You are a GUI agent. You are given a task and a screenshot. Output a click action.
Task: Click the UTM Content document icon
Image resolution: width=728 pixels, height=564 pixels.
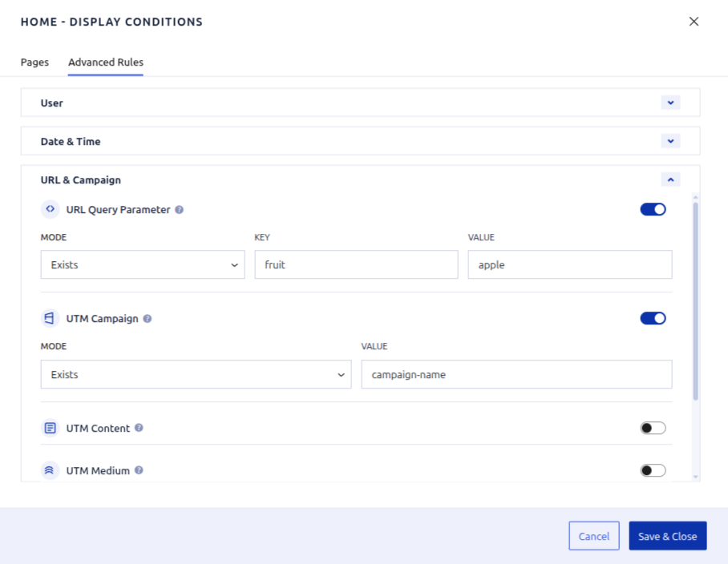(x=49, y=428)
